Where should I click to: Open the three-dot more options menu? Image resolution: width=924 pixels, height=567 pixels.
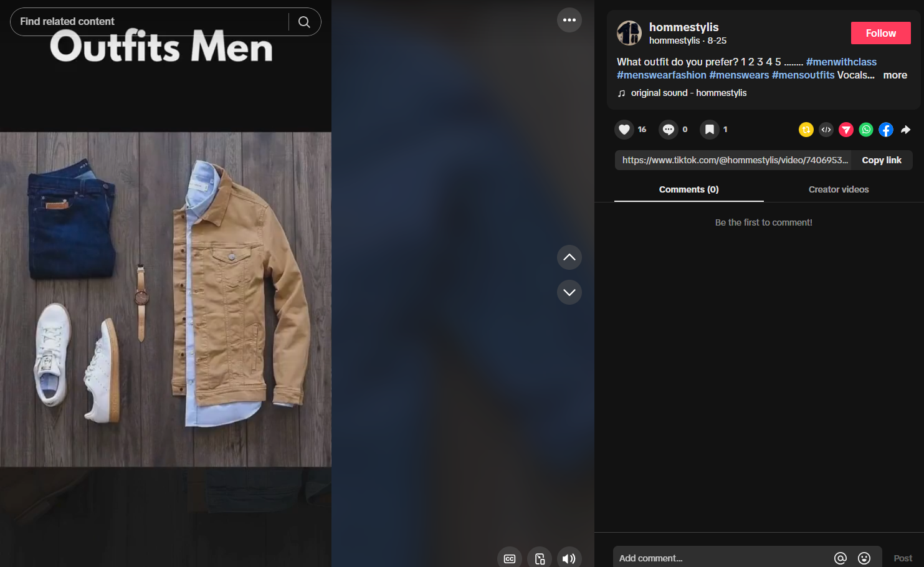[x=569, y=20]
